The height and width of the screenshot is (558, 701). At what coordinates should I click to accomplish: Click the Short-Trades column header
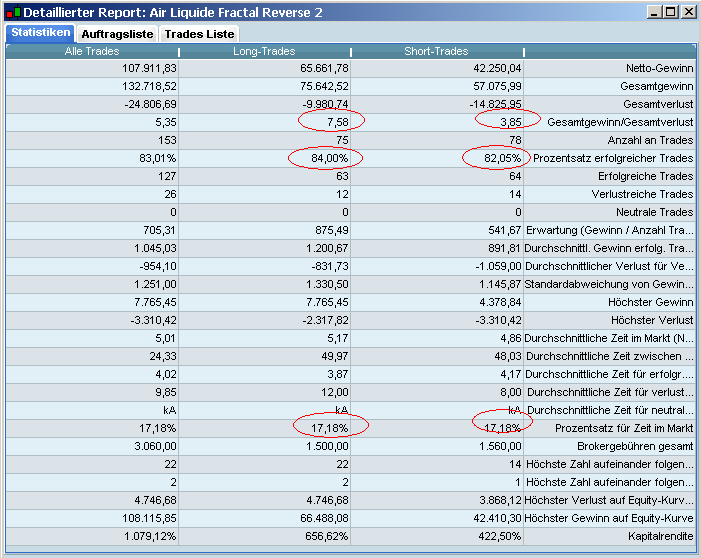[x=436, y=51]
